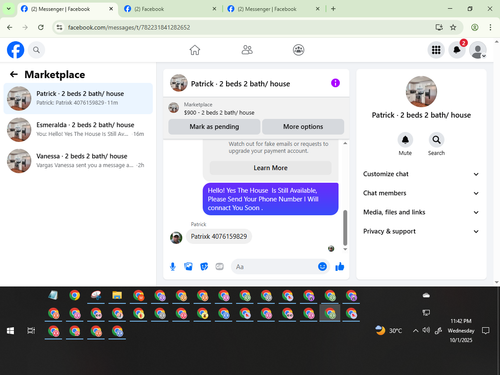Viewport: 500px width, 375px height.
Task: Record a voice clip with the microphone icon
Action: coord(173,267)
